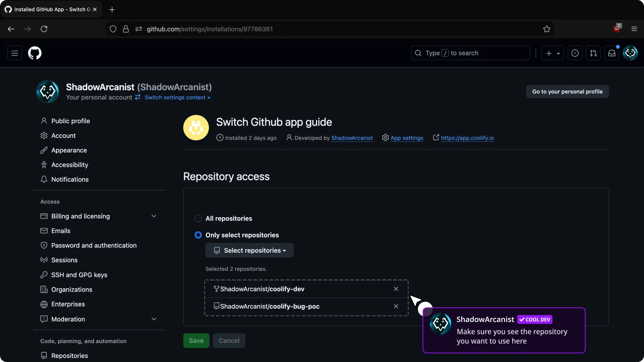Image resolution: width=644 pixels, height=362 pixels.
Task: Bookmark this page with star icon
Action: click(546, 29)
